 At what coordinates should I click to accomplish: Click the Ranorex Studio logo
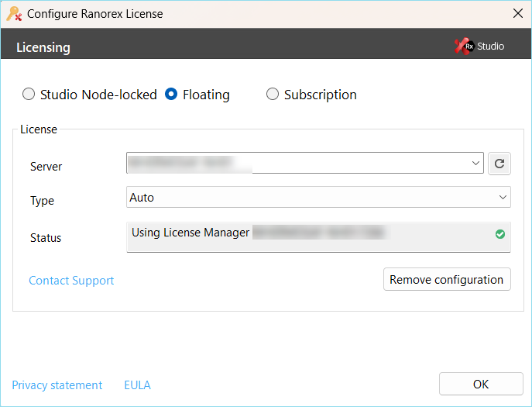pos(479,47)
